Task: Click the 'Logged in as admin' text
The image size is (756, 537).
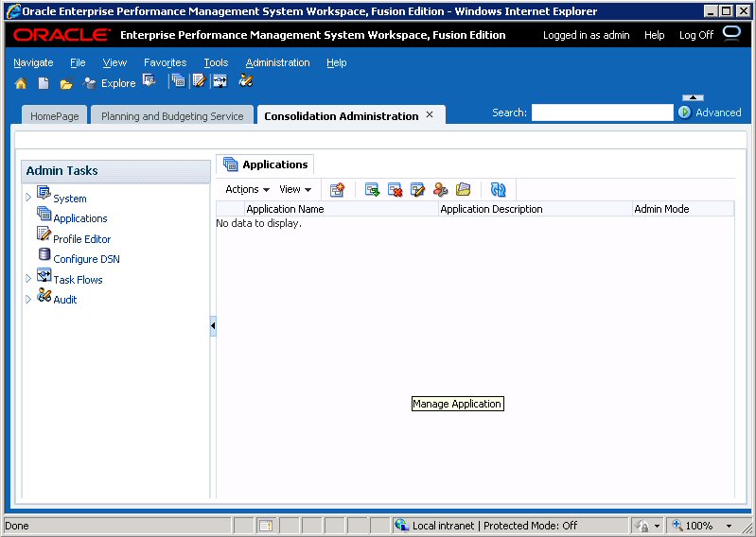Action: coord(587,35)
